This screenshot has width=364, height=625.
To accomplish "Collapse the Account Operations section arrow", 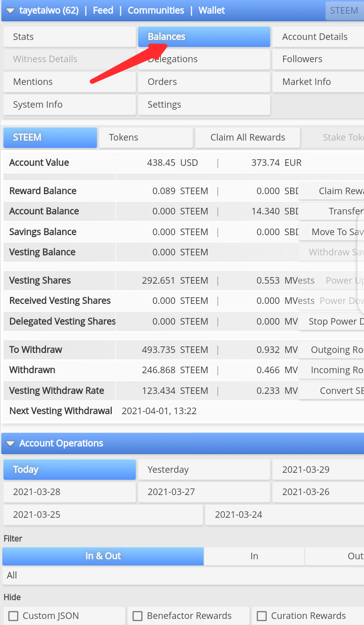I will (10, 443).
